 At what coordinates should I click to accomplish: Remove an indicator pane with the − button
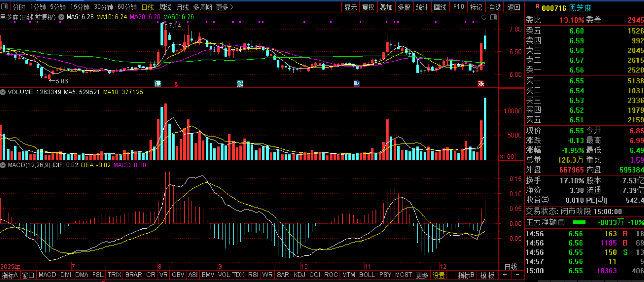click(517, 275)
